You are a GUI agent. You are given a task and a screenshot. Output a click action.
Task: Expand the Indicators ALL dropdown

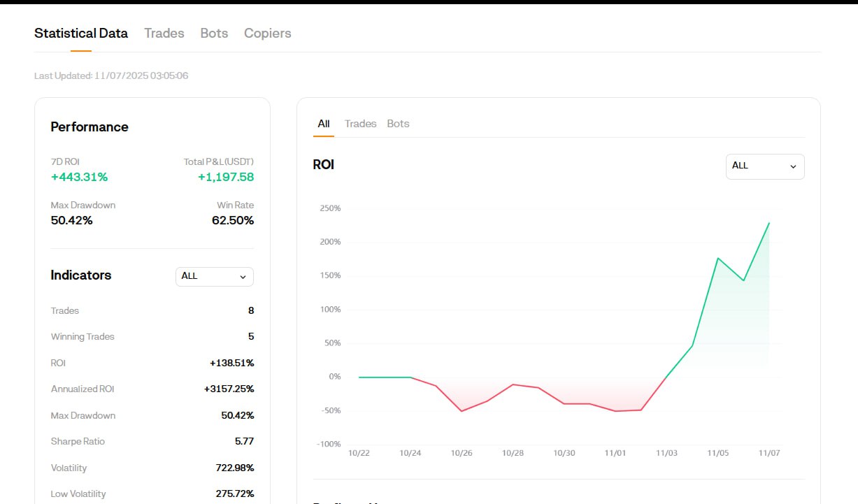(x=215, y=276)
